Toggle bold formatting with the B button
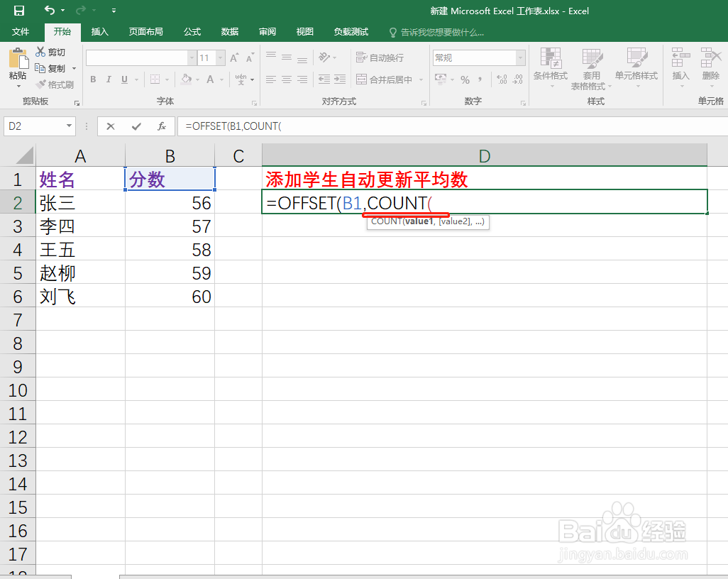 (x=92, y=79)
